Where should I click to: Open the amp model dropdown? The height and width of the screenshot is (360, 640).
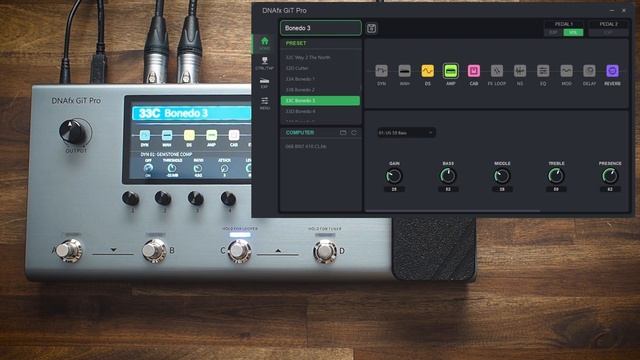(x=406, y=133)
